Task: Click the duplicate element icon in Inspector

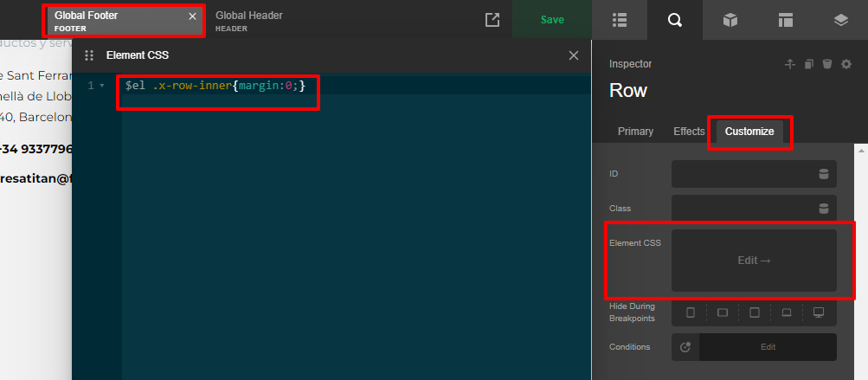Action: pos(808,64)
